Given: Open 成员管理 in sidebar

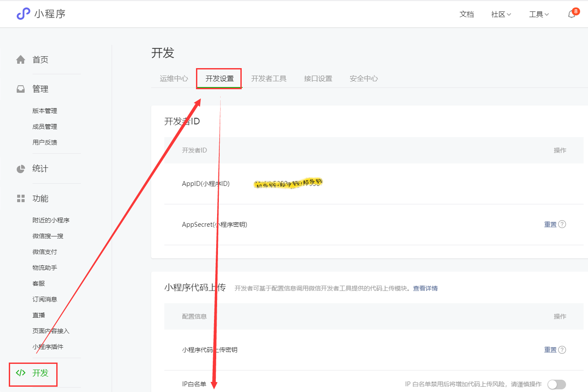Looking at the screenshot, I should click(x=45, y=127).
